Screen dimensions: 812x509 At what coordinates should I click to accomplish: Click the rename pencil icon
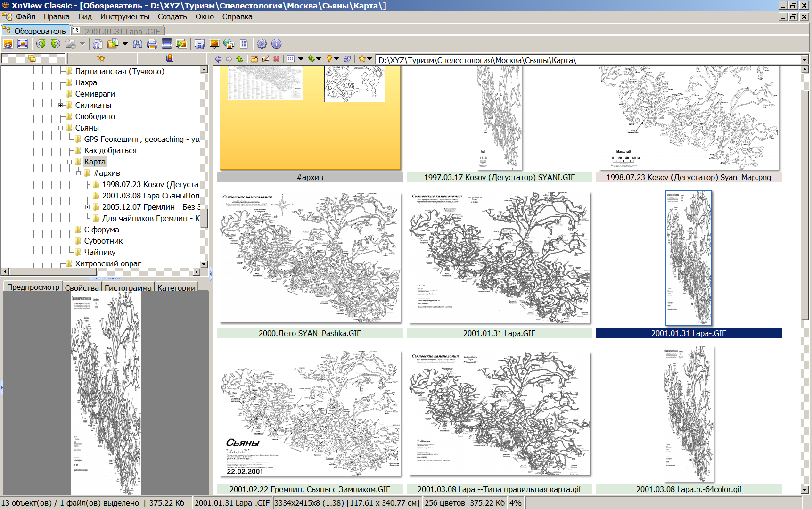pos(265,59)
